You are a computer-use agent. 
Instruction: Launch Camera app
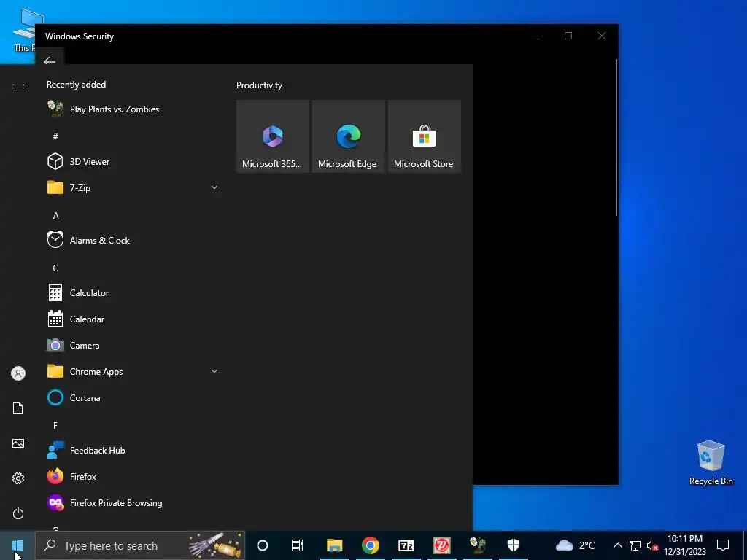pos(133,345)
